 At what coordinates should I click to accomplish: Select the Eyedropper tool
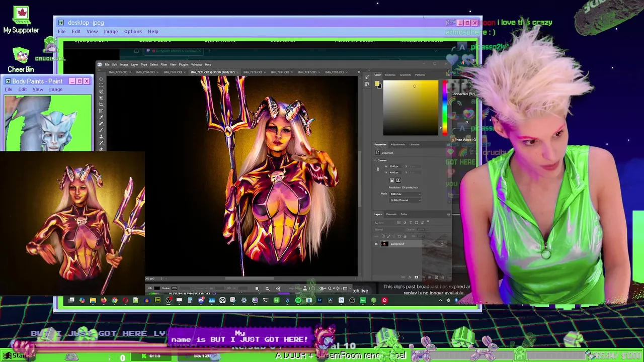[x=101, y=117]
